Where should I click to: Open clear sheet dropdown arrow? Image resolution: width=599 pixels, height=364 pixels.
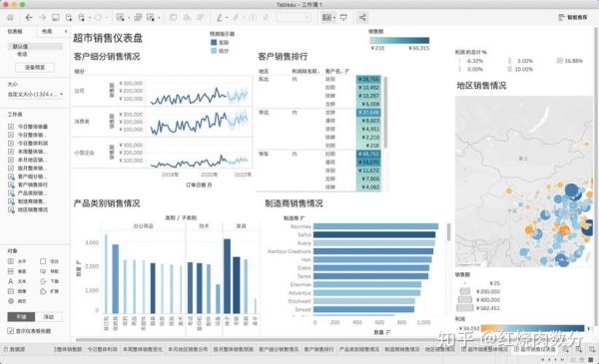[x=159, y=18]
